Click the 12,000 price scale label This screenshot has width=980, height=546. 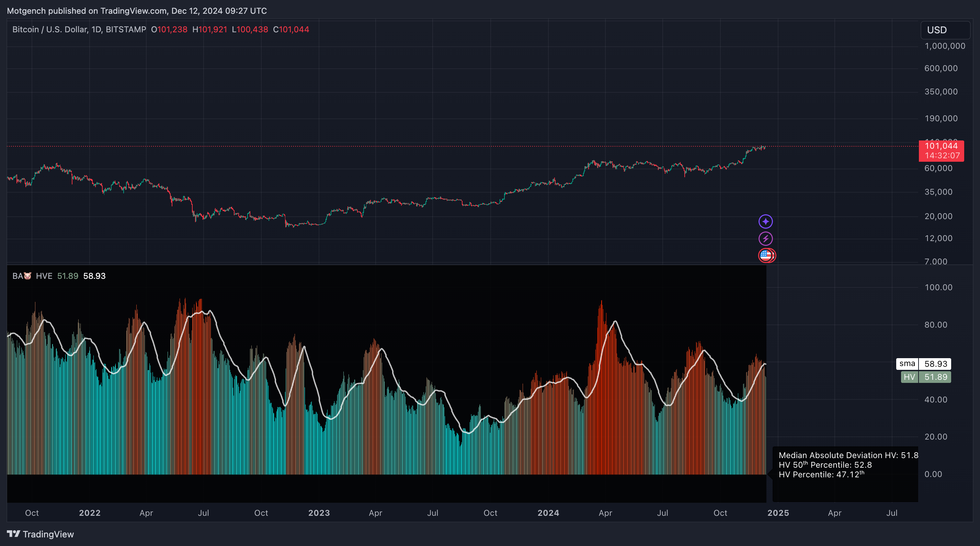click(938, 238)
